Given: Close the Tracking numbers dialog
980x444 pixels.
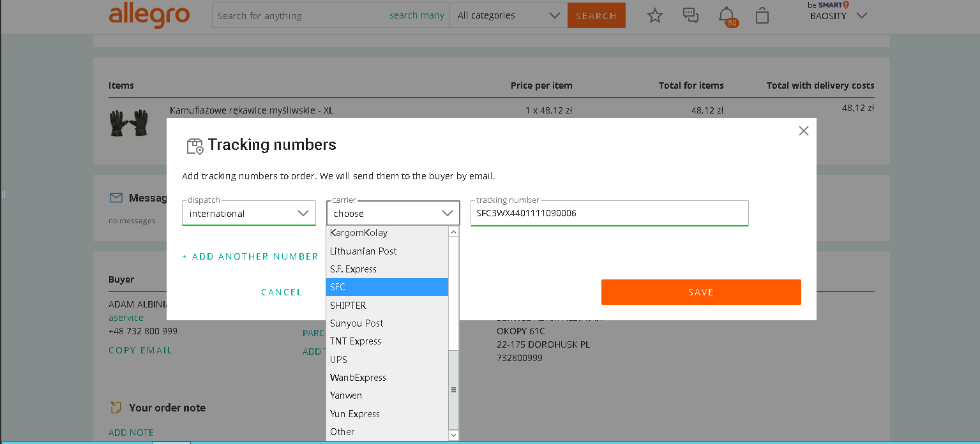Looking at the screenshot, I should 803,131.
